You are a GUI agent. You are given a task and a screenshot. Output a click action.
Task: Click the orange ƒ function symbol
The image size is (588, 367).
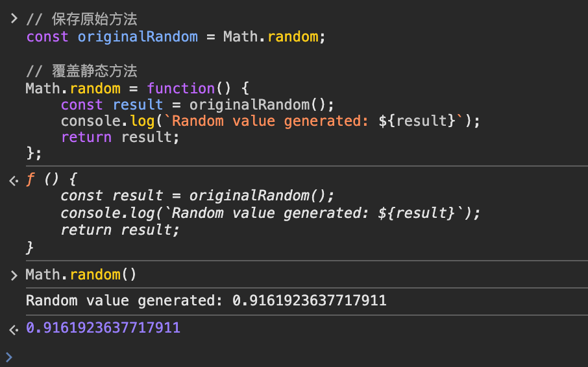click(x=30, y=178)
